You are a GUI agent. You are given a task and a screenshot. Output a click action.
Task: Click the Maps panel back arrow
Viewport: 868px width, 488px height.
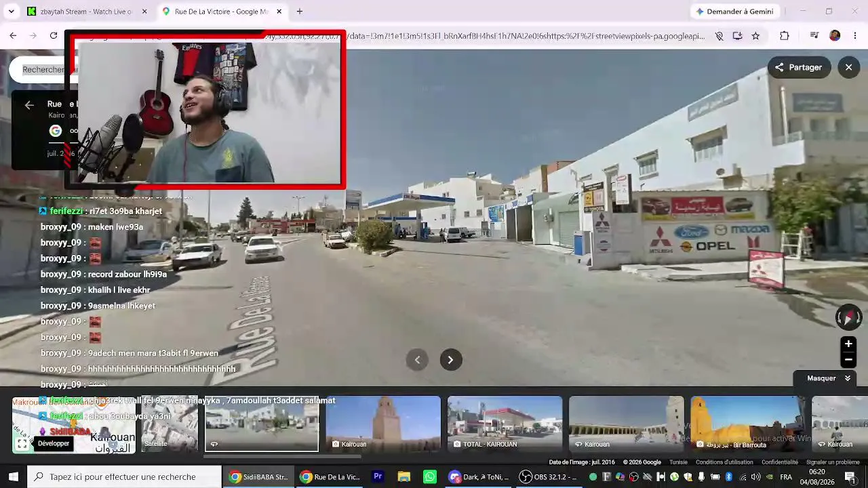click(x=29, y=104)
